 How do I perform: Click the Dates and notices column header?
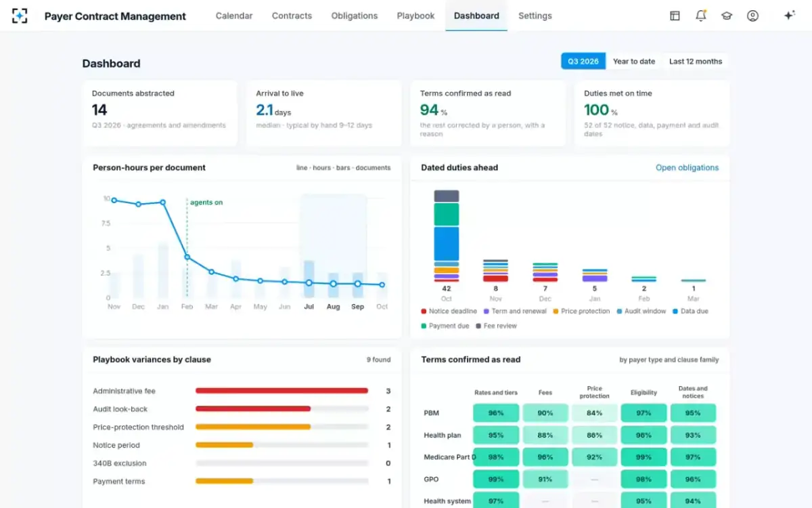(693, 392)
